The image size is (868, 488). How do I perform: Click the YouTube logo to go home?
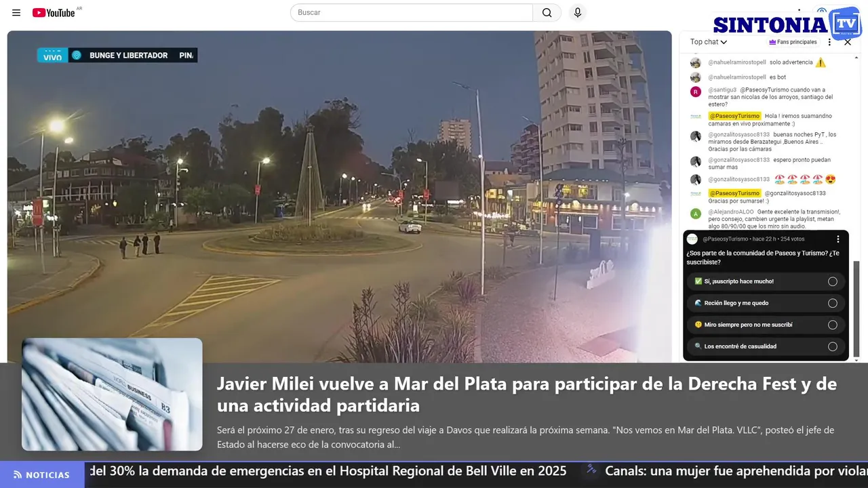[54, 13]
